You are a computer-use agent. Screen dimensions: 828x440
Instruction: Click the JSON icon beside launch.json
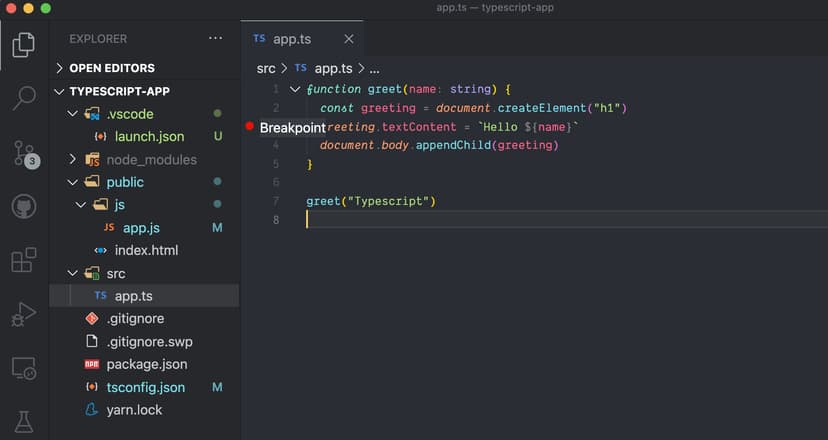(100, 136)
